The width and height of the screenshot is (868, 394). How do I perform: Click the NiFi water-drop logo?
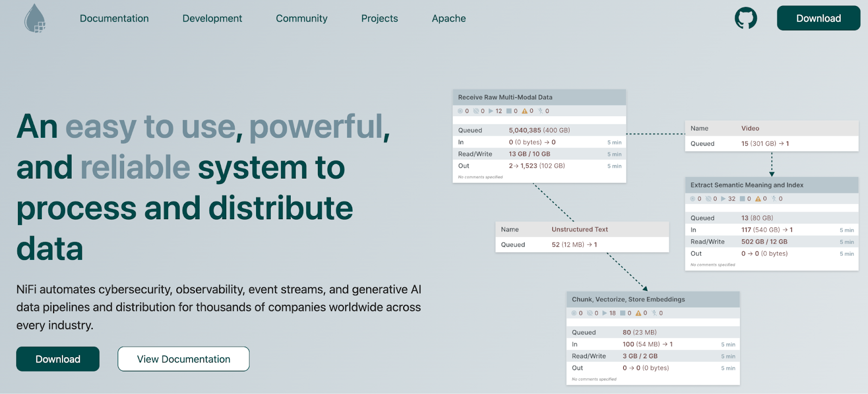pos(35,18)
